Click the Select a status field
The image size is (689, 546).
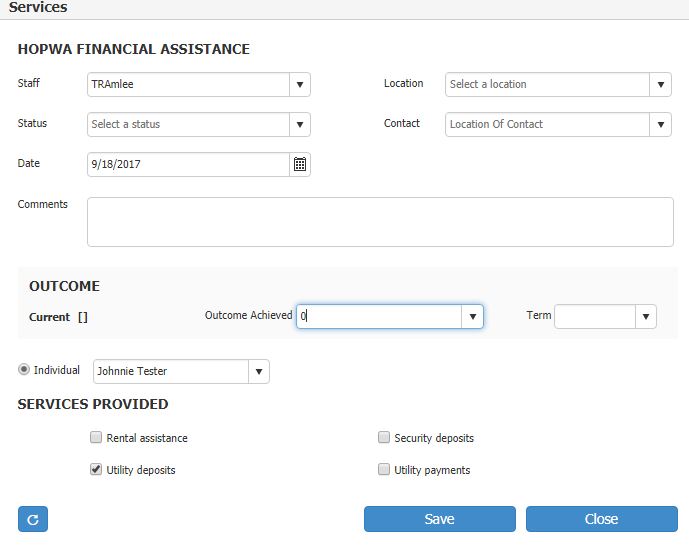(x=188, y=124)
